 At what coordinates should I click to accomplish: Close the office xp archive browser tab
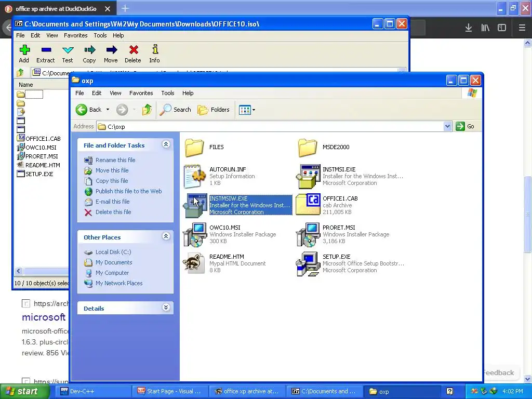[107, 9]
